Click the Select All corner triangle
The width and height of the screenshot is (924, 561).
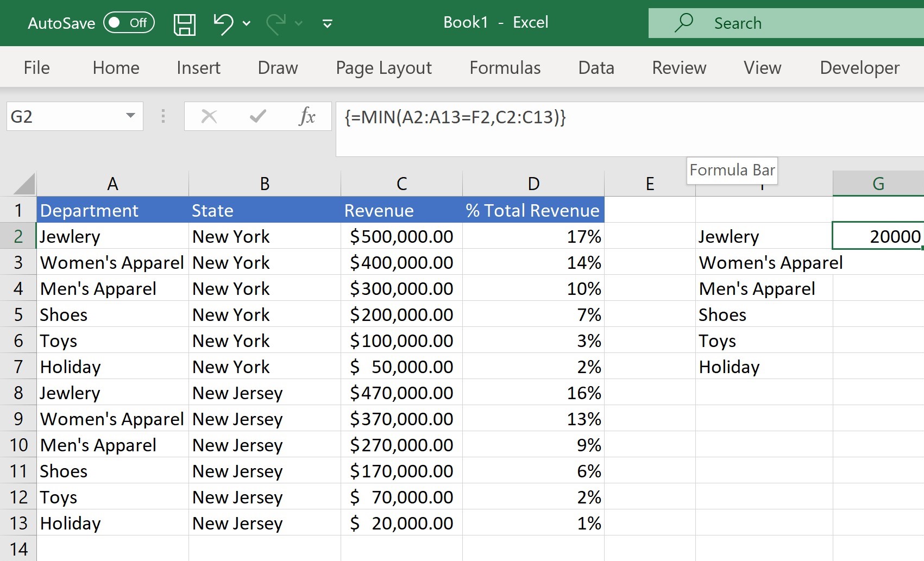tap(24, 184)
